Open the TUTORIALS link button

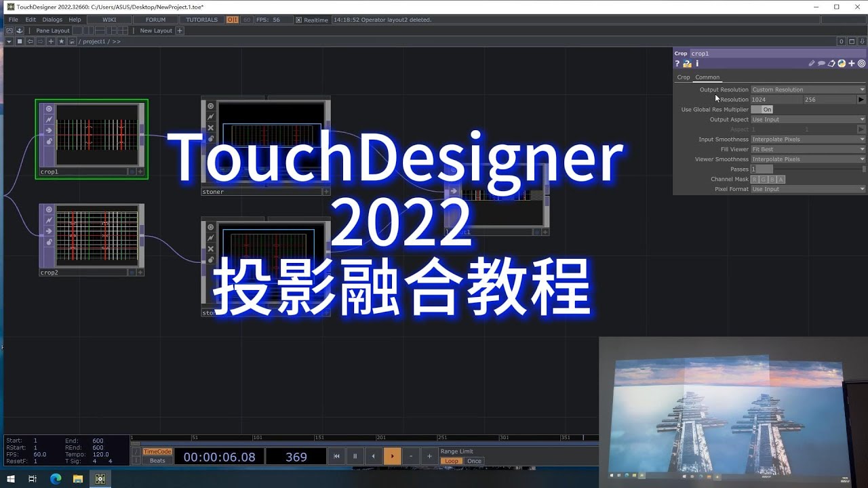(202, 20)
